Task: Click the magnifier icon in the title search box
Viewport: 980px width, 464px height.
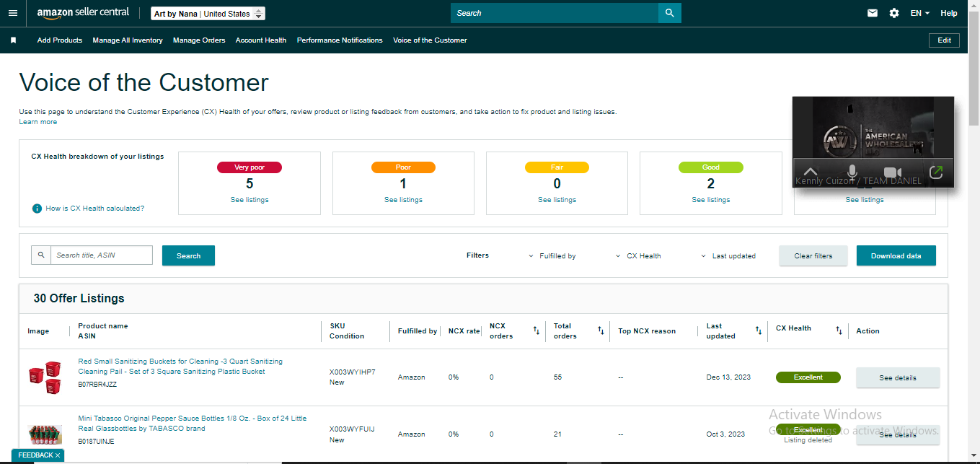Action: tap(41, 255)
